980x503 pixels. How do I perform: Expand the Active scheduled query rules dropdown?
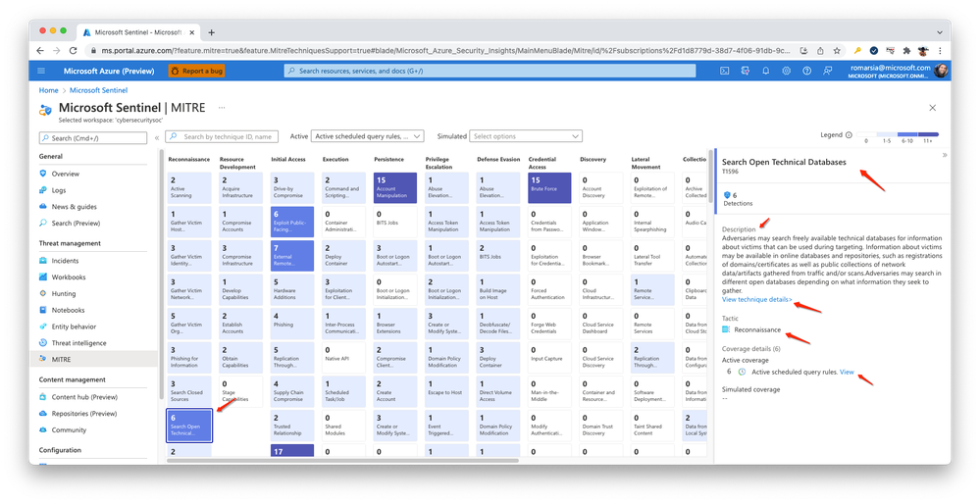(x=368, y=136)
